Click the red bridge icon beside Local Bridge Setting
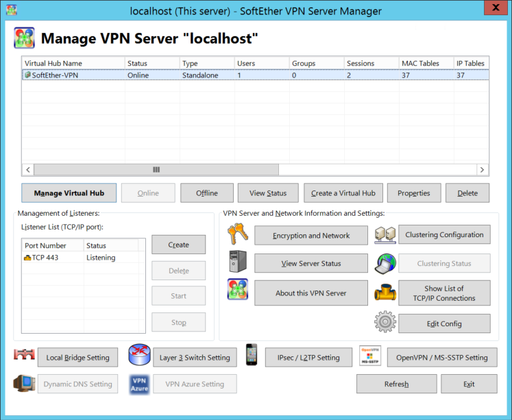 pos(24,355)
